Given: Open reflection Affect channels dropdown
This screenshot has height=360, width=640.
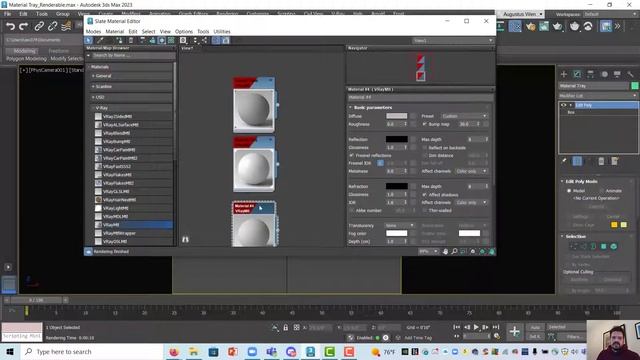Looking at the screenshot, I should (471, 171).
